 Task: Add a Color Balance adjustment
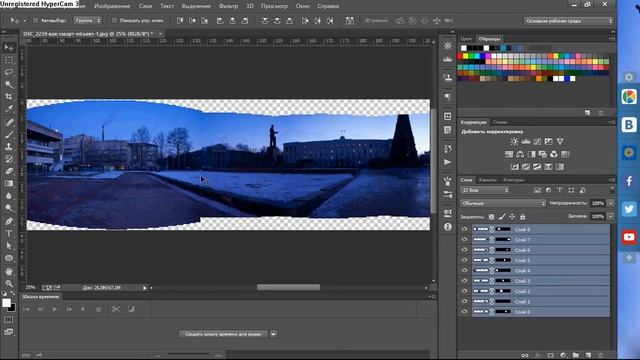(520, 154)
